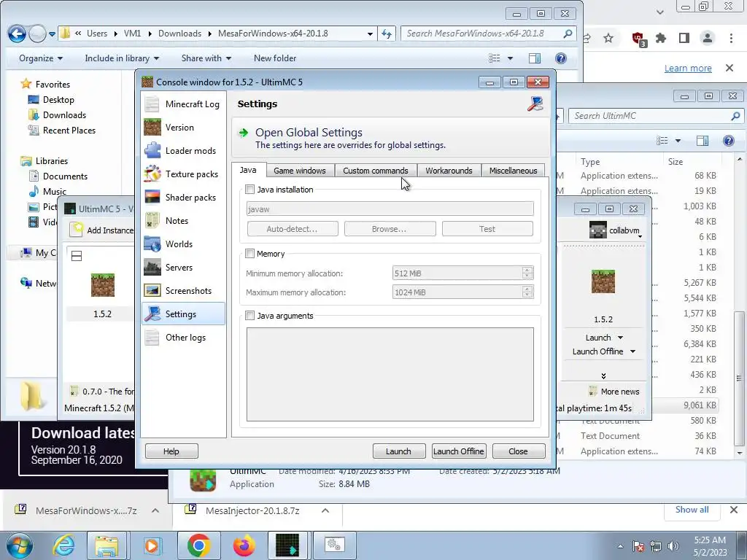Open Other logs page icon
747x560 pixels.
(x=152, y=337)
